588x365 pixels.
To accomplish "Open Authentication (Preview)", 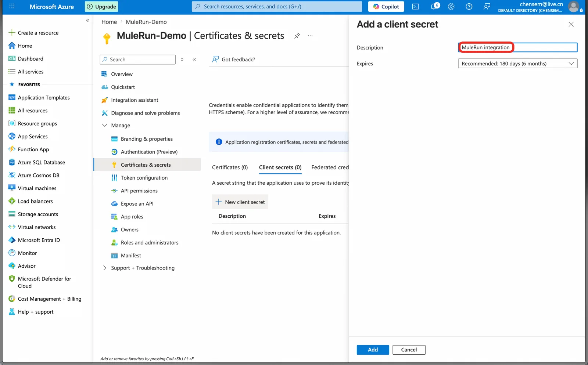I will coord(149,152).
